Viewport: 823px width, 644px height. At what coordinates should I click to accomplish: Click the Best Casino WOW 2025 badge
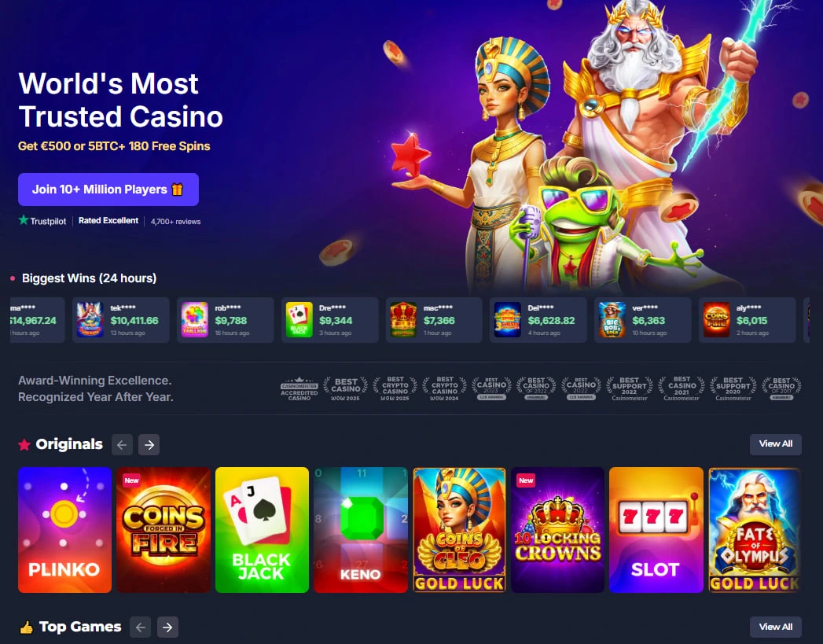point(345,389)
